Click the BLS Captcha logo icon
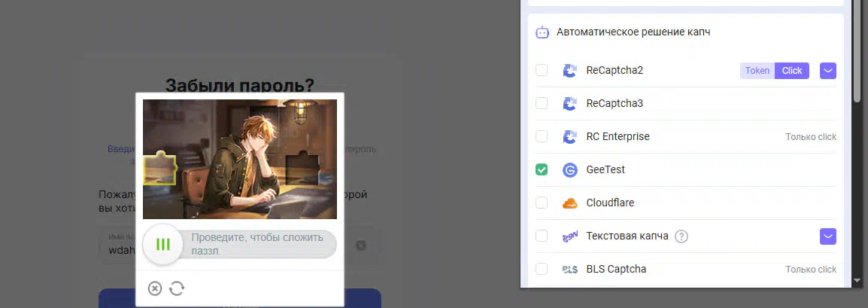Image resolution: width=868 pixels, height=308 pixels. pos(569,270)
